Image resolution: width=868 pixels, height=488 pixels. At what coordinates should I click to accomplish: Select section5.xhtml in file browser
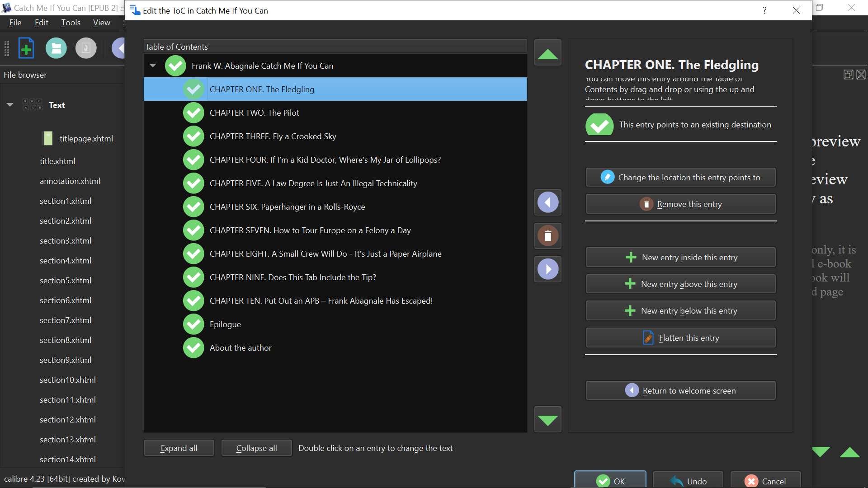[66, 281]
